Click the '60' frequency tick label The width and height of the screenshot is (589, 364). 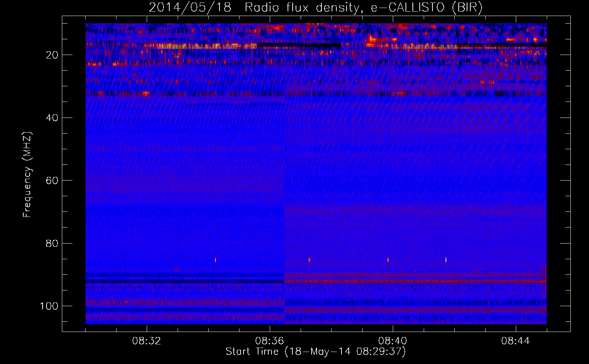(52, 181)
